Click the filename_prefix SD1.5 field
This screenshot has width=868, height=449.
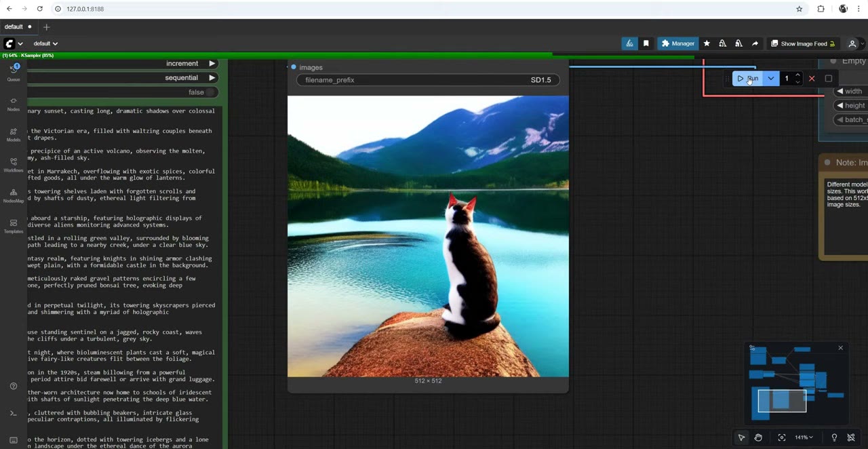pyautogui.click(x=428, y=80)
